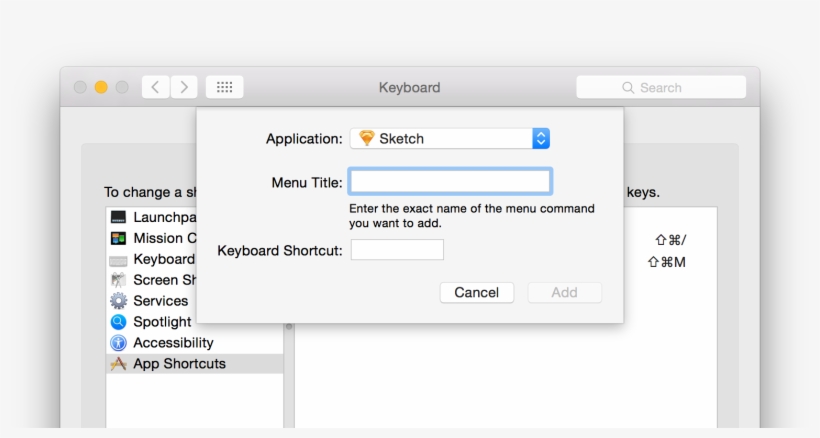Show all preferences using grid button

click(224, 87)
